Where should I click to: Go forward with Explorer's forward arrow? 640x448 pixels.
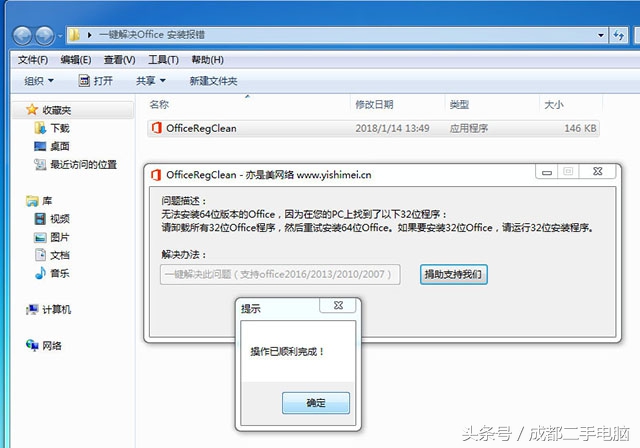pyautogui.click(x=44, y=36)
